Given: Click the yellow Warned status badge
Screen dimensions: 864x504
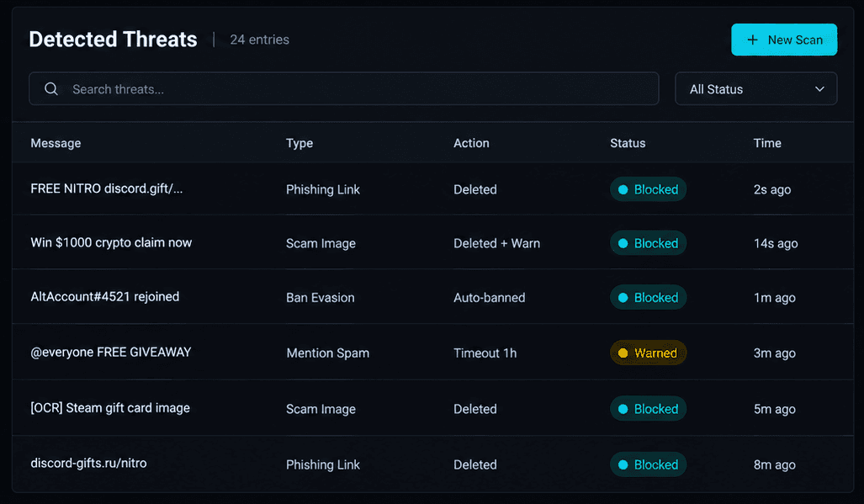Looking at the screenshot, I should [x=648, y=353].
